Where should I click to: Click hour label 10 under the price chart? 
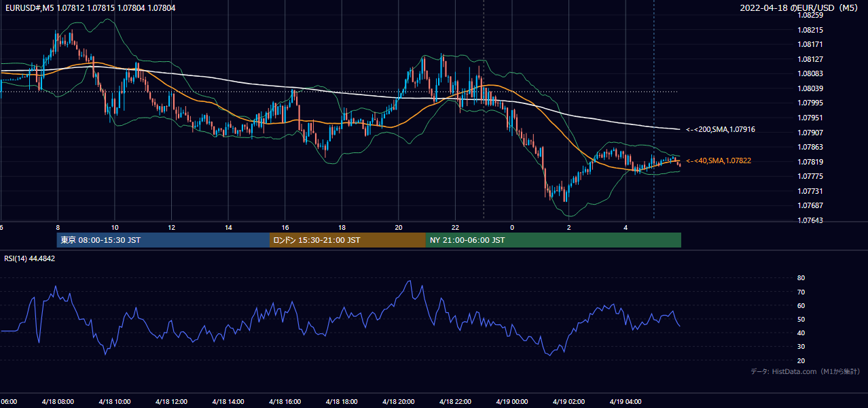(x=115, y=227)
